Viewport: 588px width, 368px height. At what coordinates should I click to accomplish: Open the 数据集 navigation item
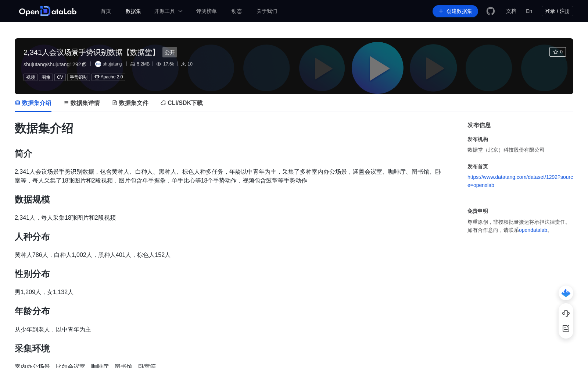(x=133, y=11)
